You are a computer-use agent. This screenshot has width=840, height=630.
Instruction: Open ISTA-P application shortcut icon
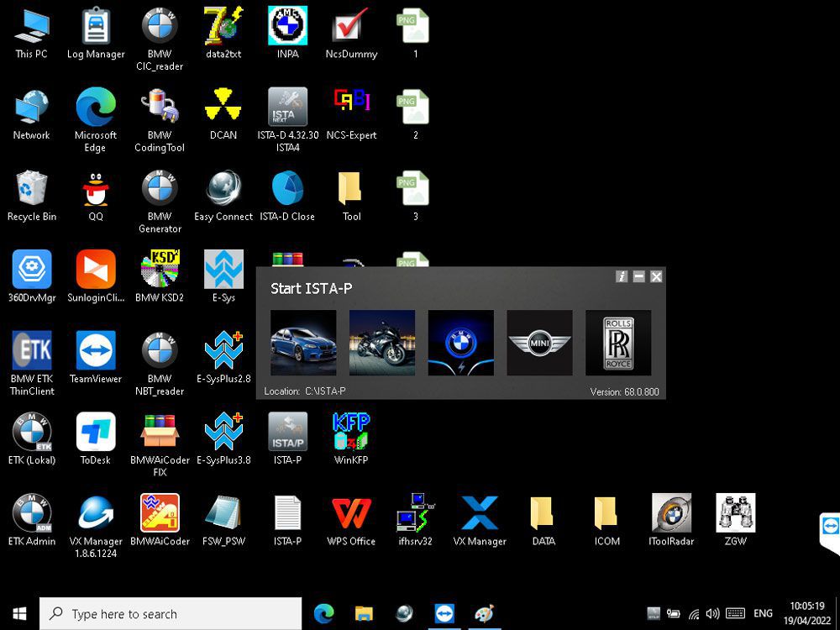click(x=287, y=439)
